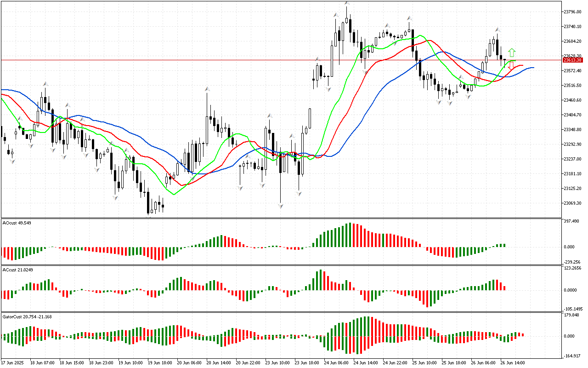The image size is (588, 368).
Task: Click the green up arrow signal marker
Action: [512, 52]
